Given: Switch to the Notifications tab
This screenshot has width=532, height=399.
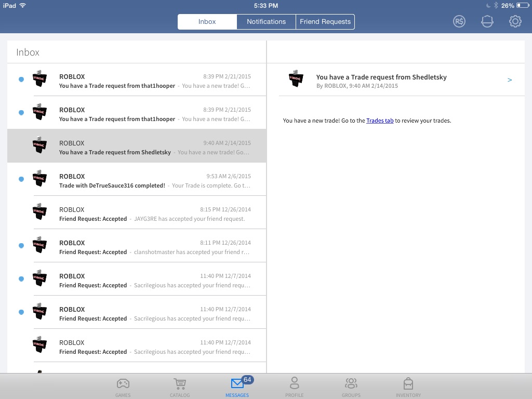Looking at the screenshot, I should point(266,22).
